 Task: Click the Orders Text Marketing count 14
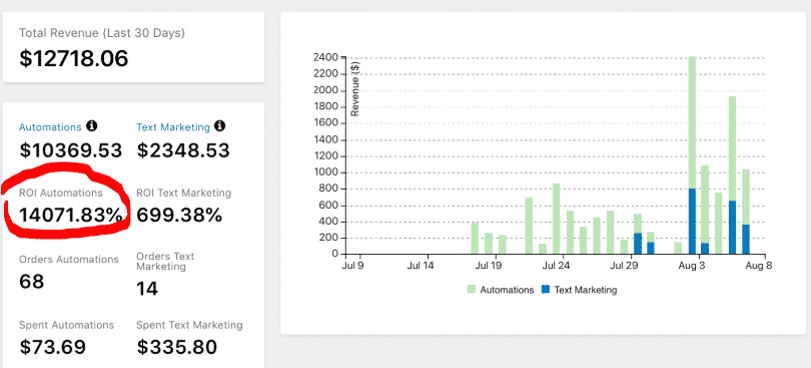147,289
